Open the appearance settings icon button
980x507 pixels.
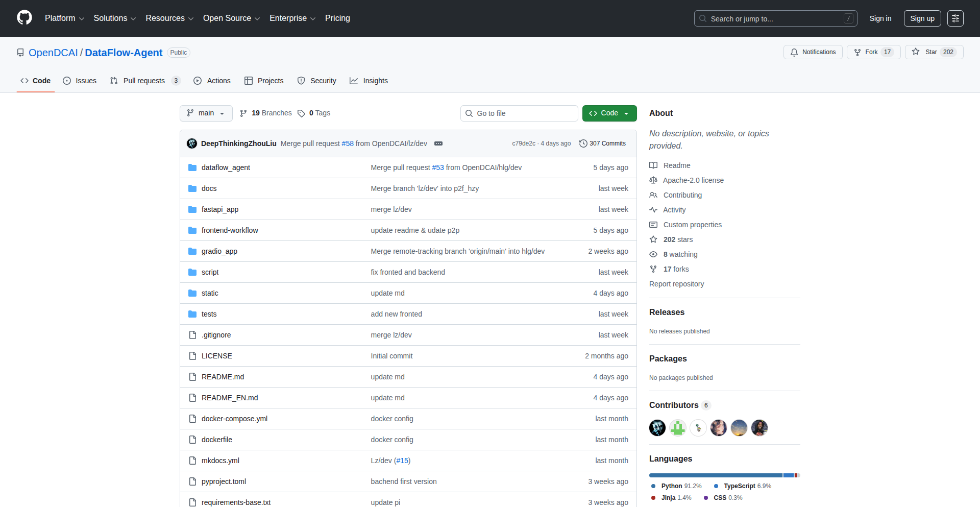[x=955, y=18]
